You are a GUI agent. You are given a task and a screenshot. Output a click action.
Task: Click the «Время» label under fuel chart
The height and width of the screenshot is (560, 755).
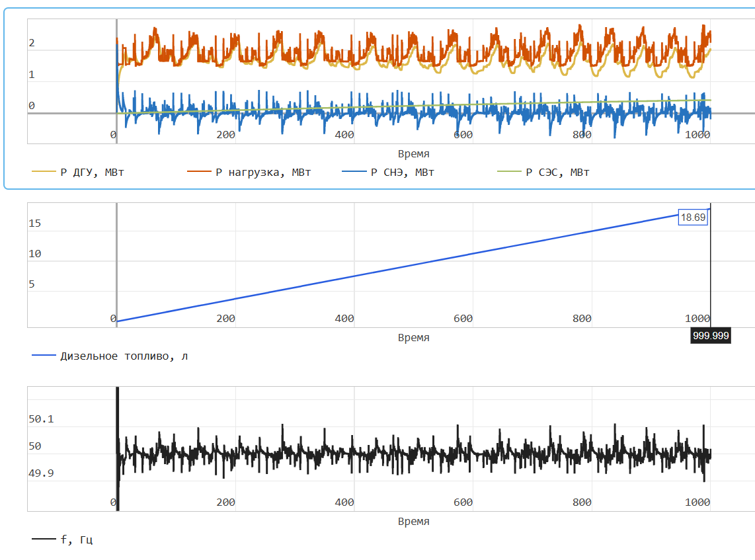tap(415, 337)
